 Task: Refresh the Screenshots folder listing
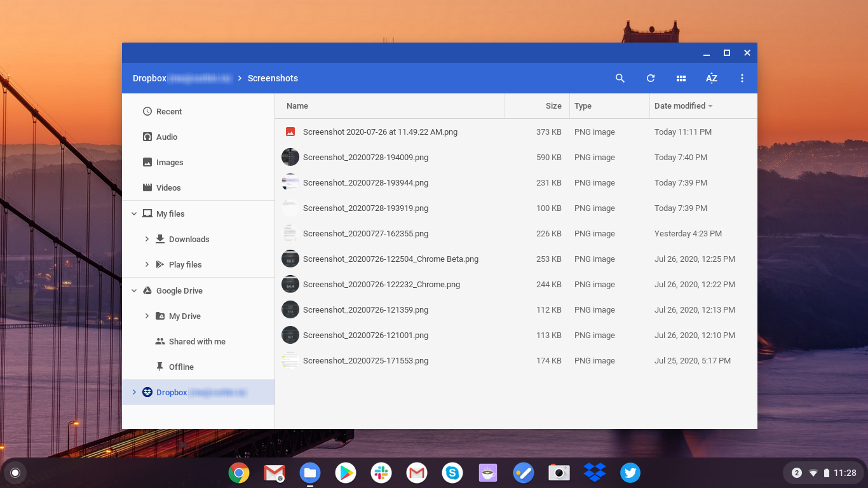650,78
